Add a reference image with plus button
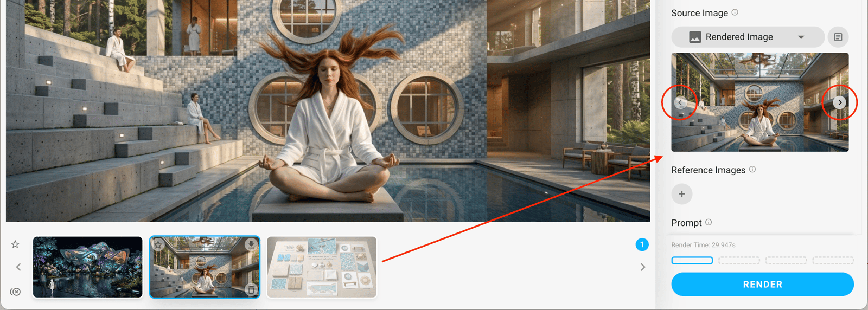The width and height of the screenshot is (868, 310). pos(682,194)
